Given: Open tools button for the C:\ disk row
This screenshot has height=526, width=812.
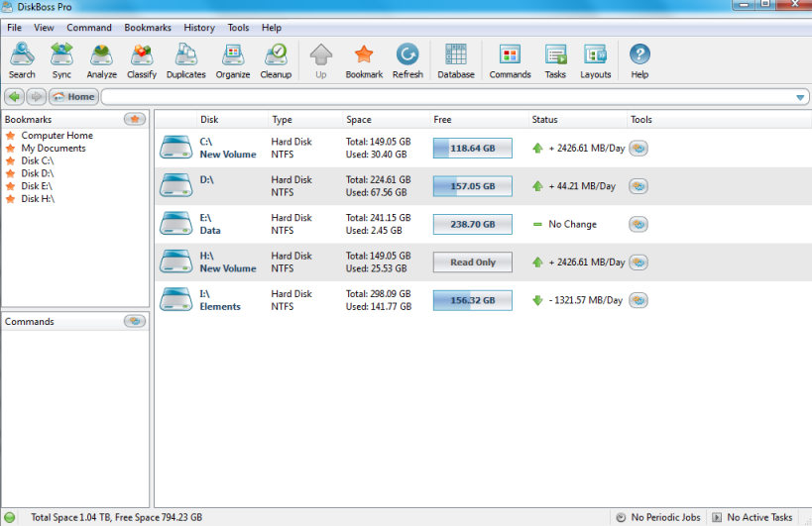Looking at the screenshot, I should point(638,149).
